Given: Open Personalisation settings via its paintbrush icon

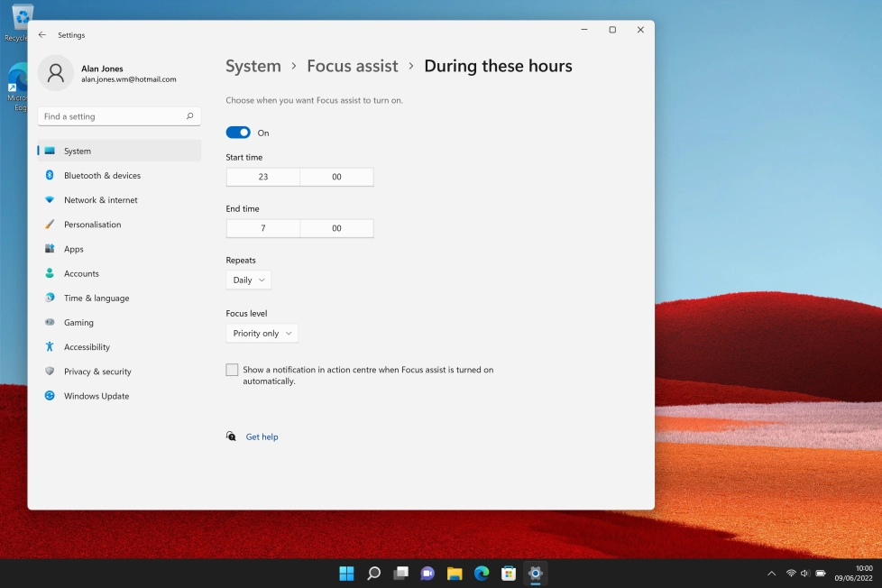Looking at the screenshot, I should click(x=50, y=224).
